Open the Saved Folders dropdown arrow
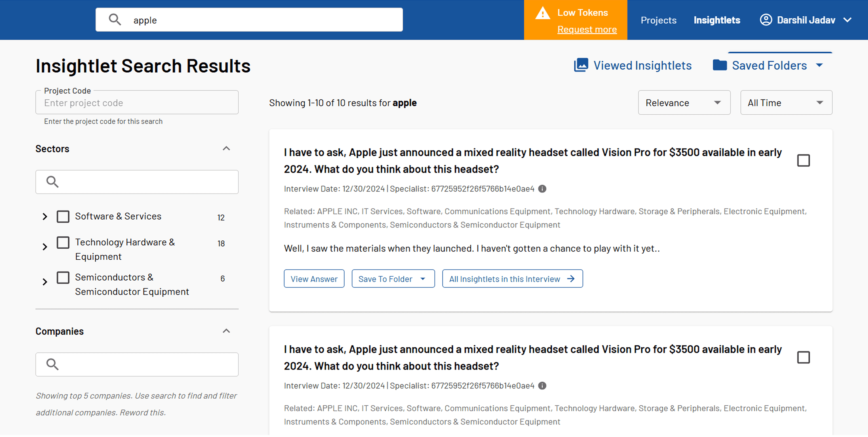The height and width of the screenshot is (437, 868). 819,65
